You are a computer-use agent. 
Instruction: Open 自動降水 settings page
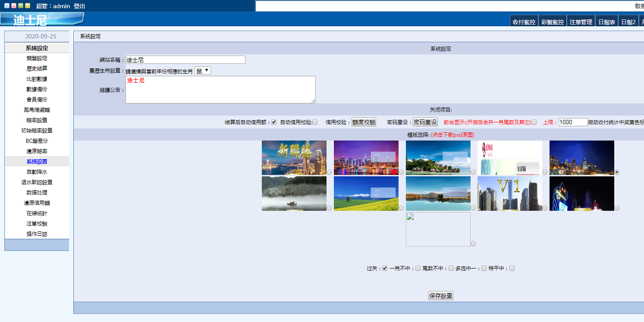tap(36, 171)
